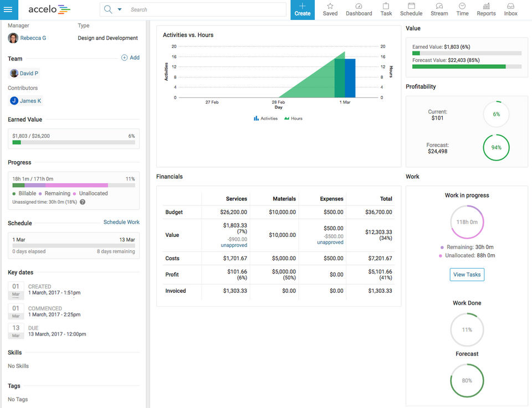Open the Reports chart icon

click(x=486, y=9)
